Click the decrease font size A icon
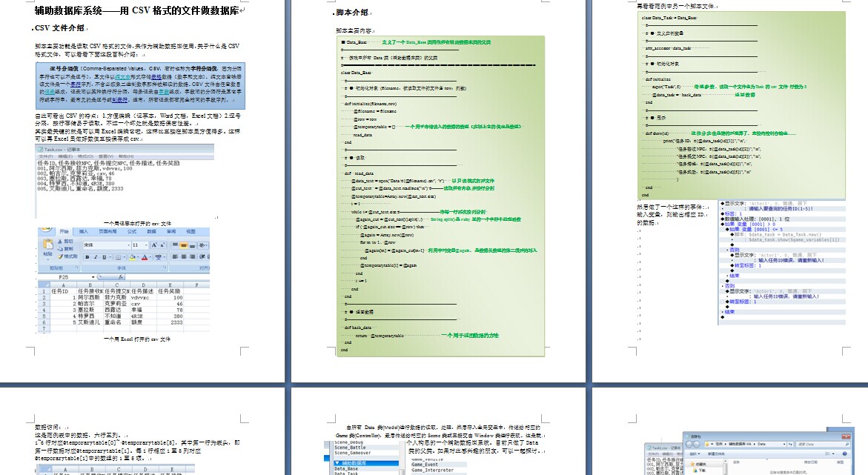This screenshot has width=868, height=475. [163, 245]
